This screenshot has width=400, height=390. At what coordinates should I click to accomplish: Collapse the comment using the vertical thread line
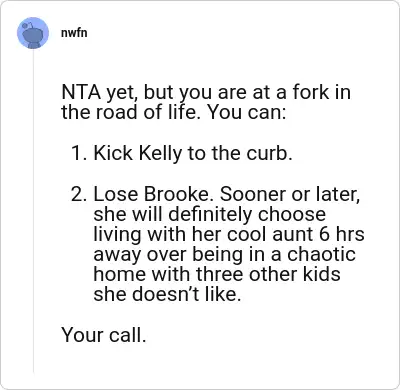click(x=33, y=212)
